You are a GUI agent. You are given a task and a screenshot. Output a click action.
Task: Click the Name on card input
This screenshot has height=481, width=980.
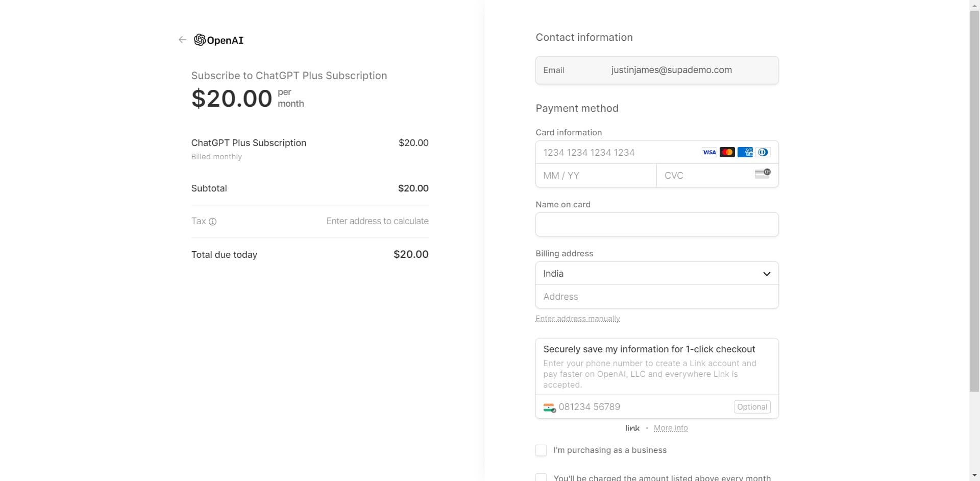point(657,224)
